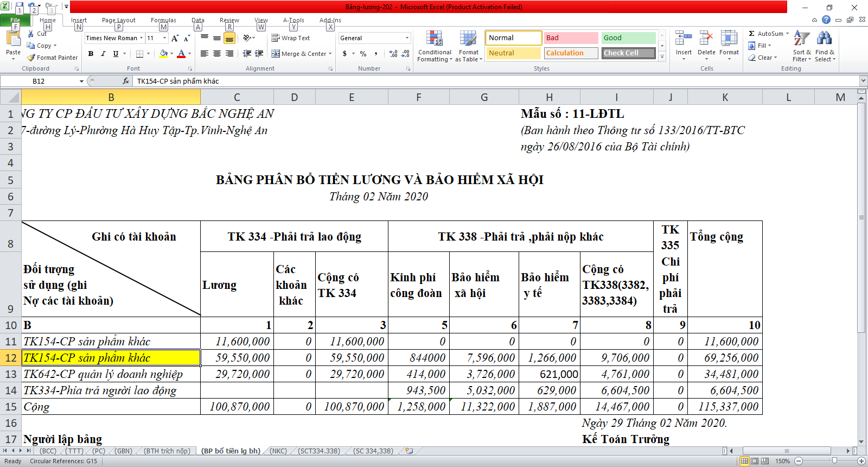Toggle Bold formatting

(x=91, y=54)
